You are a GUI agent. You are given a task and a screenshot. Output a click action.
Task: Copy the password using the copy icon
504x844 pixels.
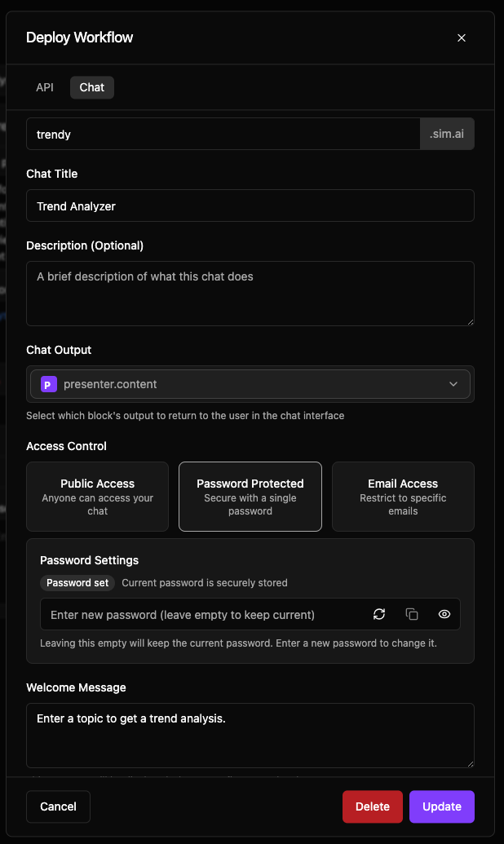point(412,614)
